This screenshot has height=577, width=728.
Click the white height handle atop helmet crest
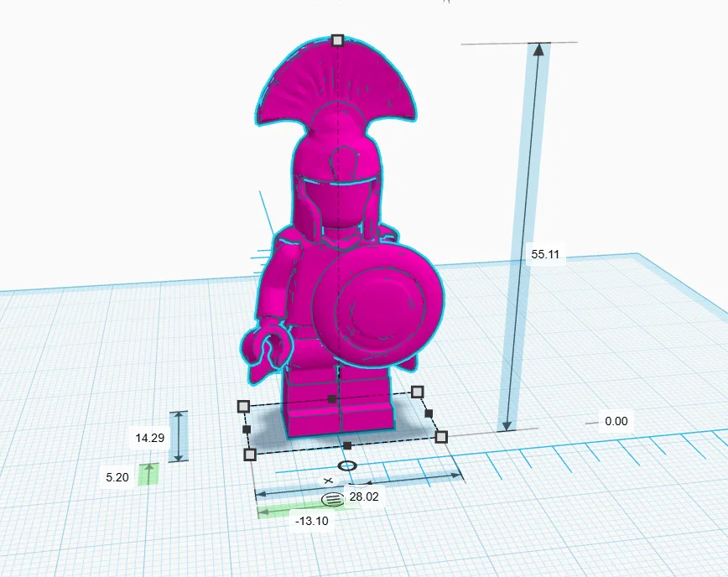(337, 40)
